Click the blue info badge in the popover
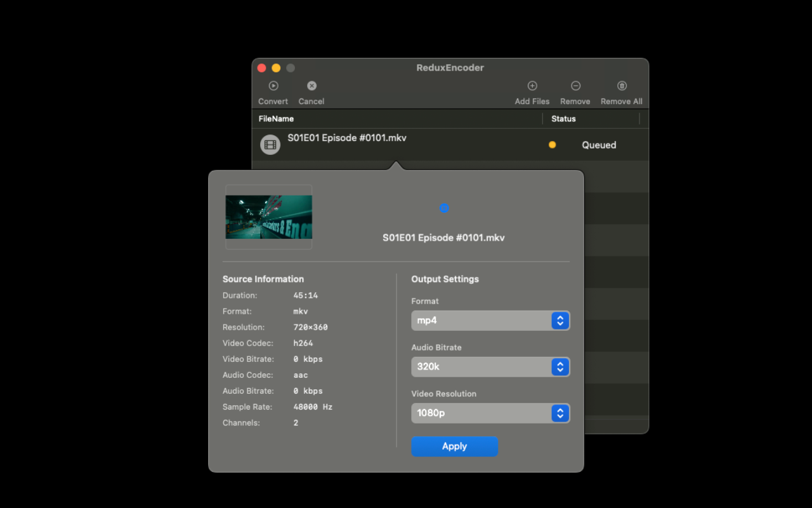 (x=444, y=208)
